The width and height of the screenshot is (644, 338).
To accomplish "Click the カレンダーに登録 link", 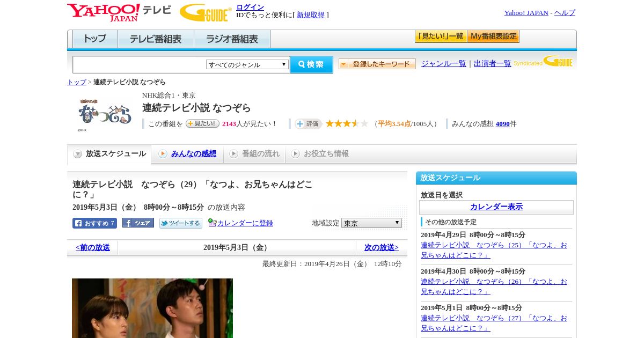I will pos(245,223).
